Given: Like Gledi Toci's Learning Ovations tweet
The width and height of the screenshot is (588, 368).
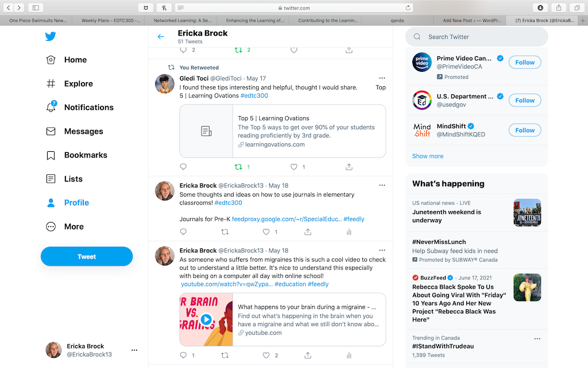Looking at the screenshot, I should tap(294, 167).
